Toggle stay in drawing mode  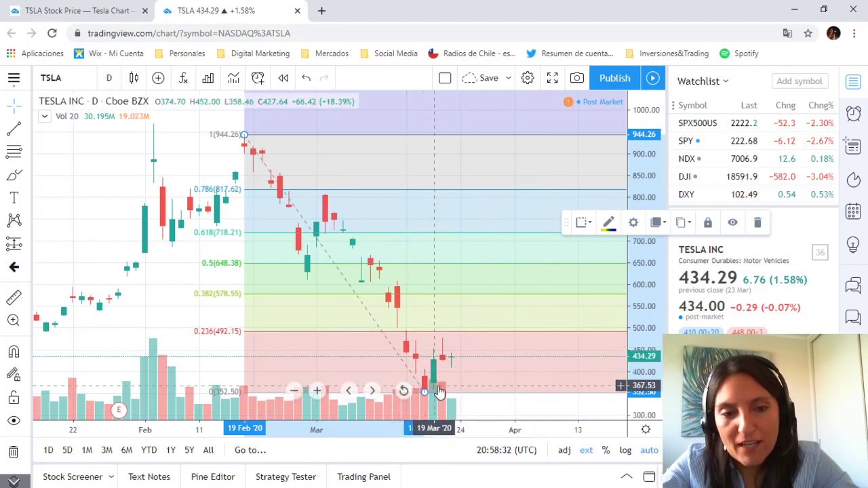coord(14,374)
